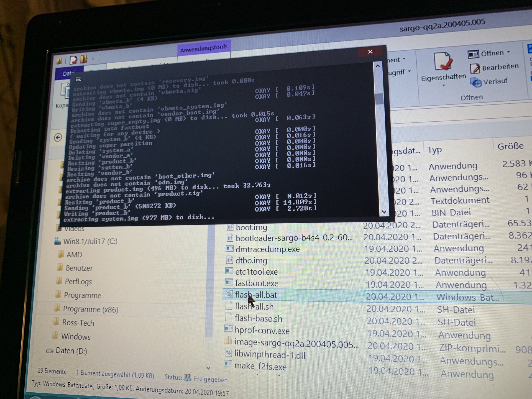
Task: Click ZIP-komprimi... type of image-sargo archive
Action: click(x=472, y=348)
